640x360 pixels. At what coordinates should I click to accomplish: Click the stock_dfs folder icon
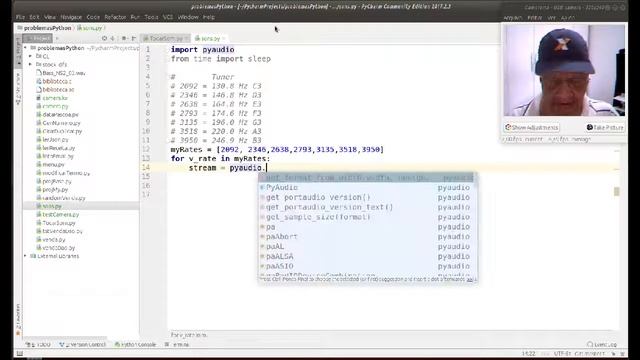(38, 64)
